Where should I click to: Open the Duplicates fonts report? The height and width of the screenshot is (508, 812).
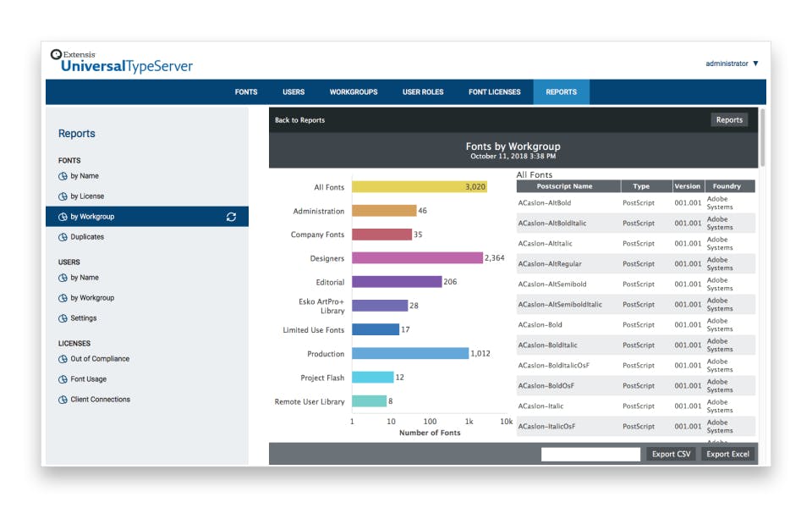(87, 237)
